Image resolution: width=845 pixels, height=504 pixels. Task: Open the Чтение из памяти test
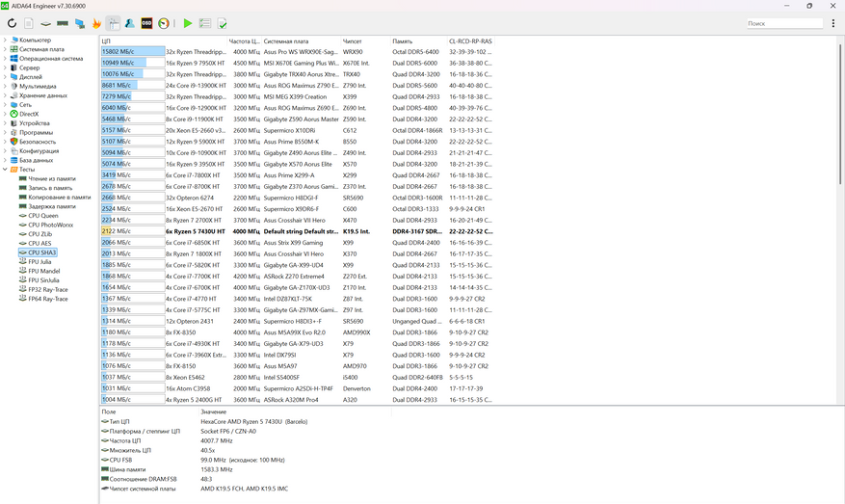click(x=52, y=178)
